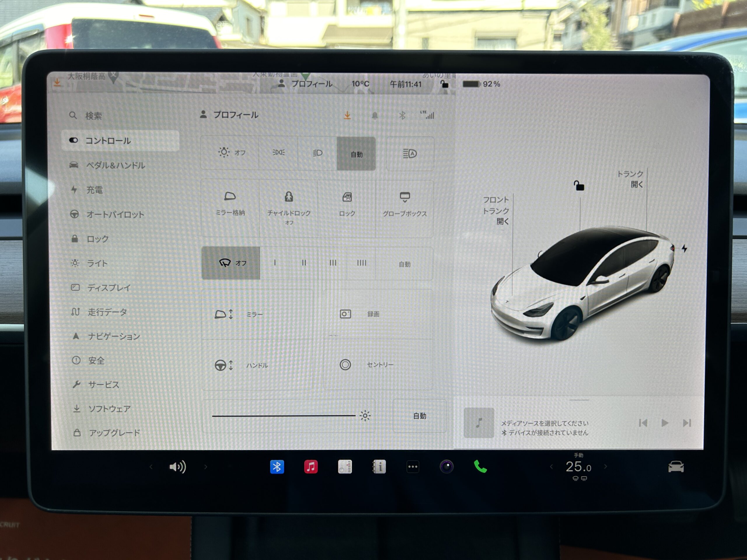Open dashcam camera app

(446, 467)
